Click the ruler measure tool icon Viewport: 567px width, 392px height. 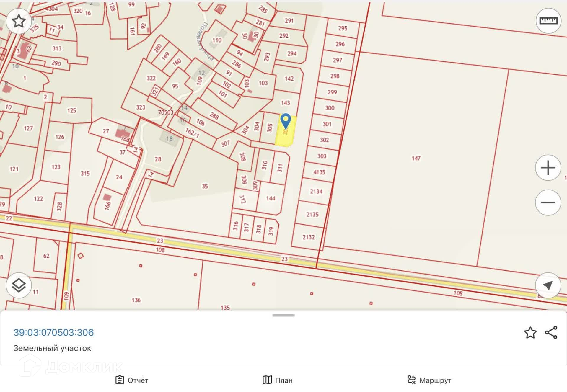548,21
